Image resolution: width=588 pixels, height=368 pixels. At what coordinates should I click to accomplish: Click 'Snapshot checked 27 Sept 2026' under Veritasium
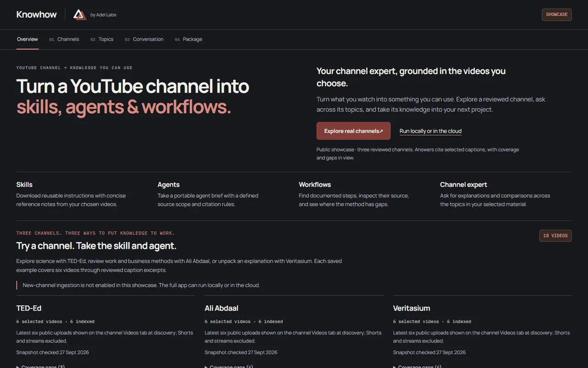coord(430,352)
